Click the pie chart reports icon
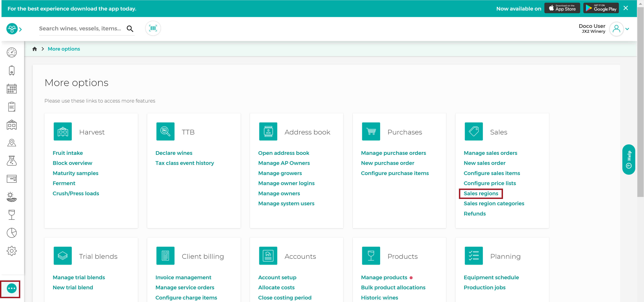 pos(12,233)
